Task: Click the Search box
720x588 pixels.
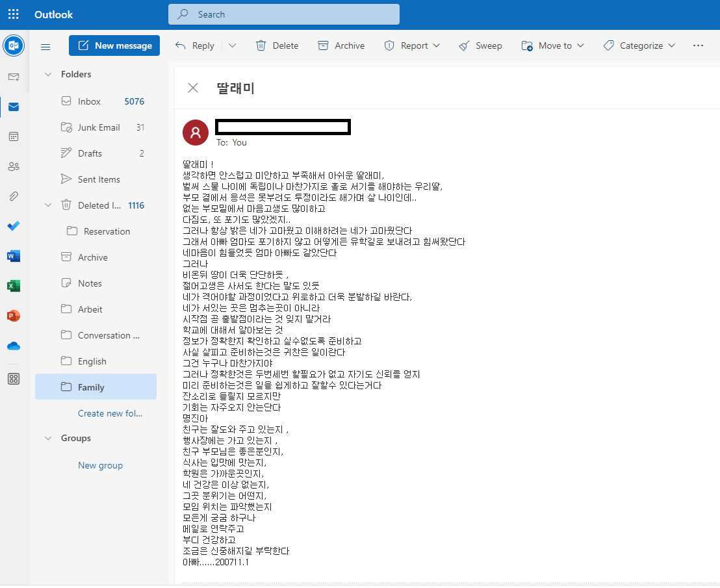Action: tap(284, 14)
